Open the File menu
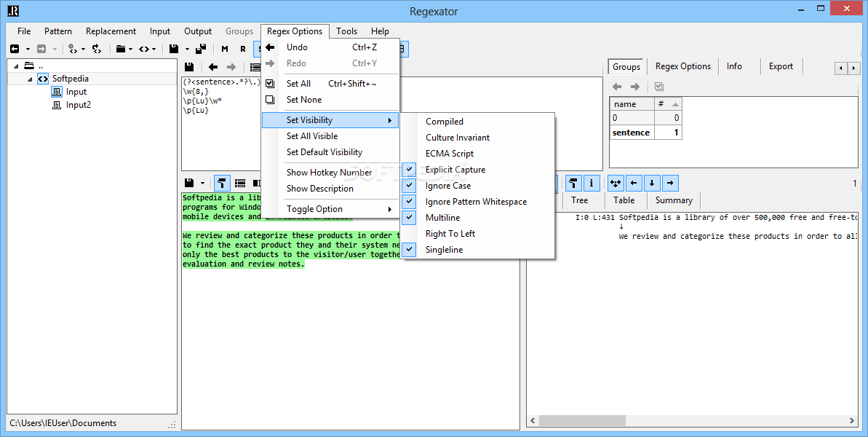The width and height of the screenshot is (868, 437). coord(24,31)
